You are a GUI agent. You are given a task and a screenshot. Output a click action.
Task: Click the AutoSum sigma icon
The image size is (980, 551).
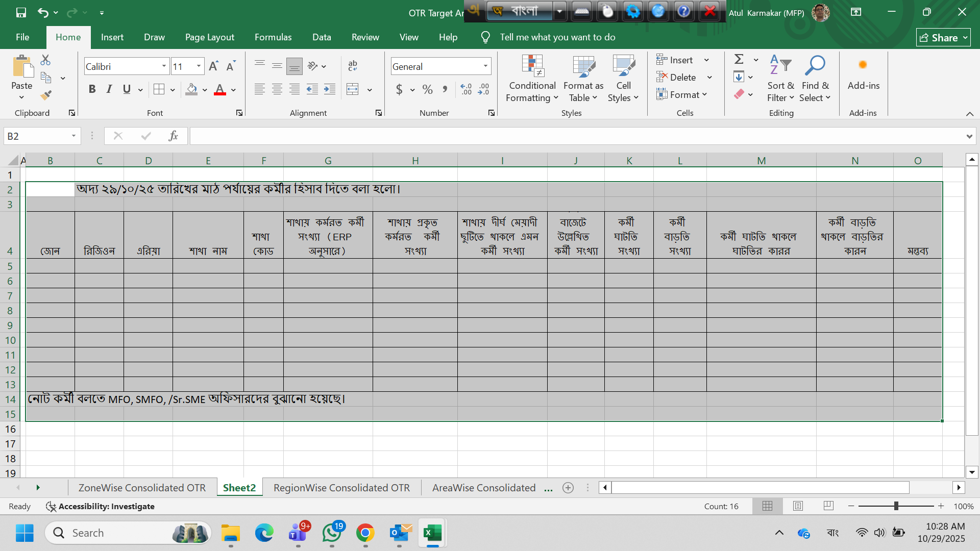point(739,59)
